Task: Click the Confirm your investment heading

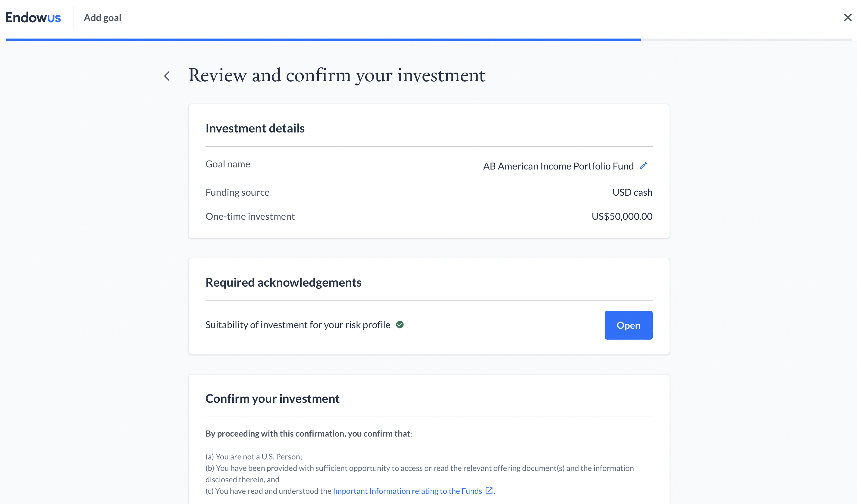Action: click(272, 399)
